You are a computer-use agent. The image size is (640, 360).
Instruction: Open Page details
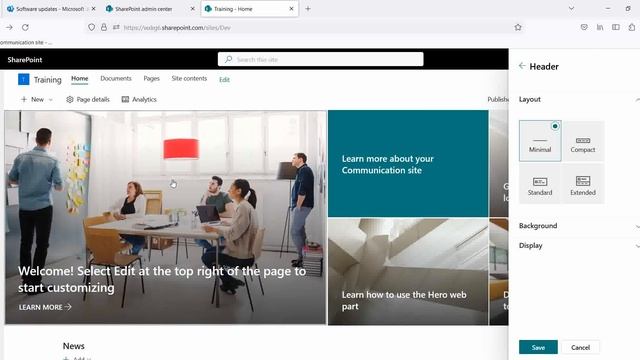(88, 99)
